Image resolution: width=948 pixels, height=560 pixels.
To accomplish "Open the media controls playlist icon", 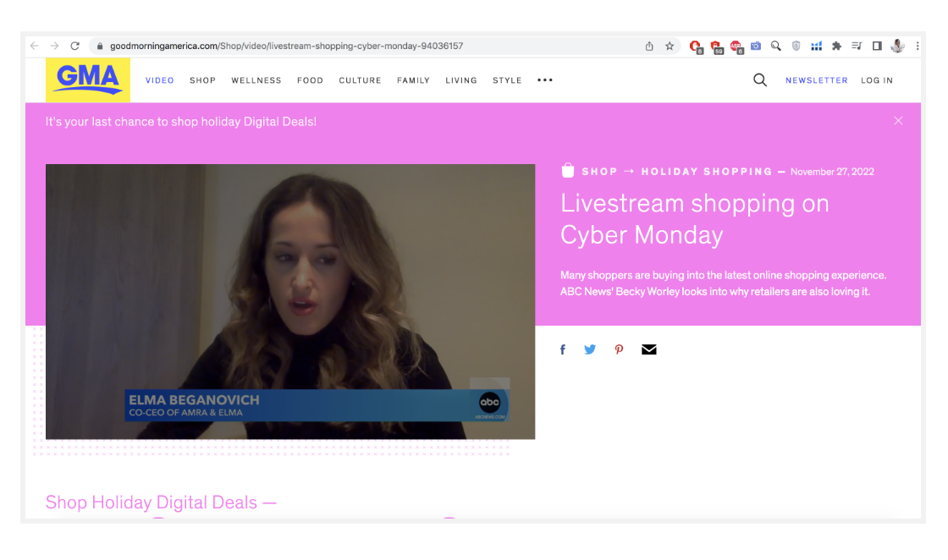I will [x=857, y=46].
